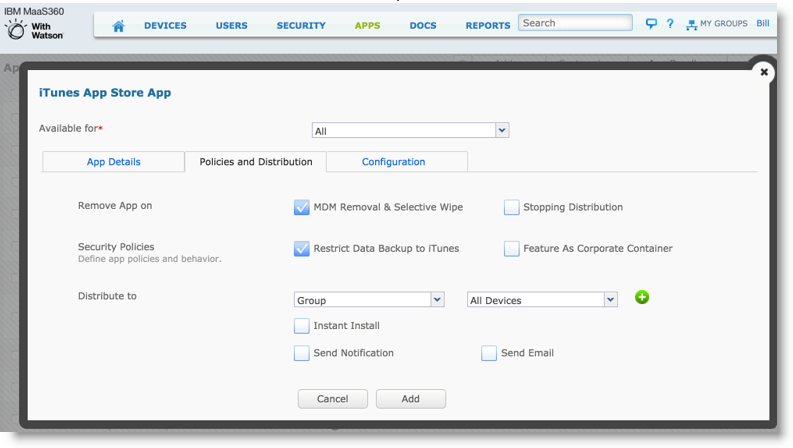Click the Add button
This screenshot has height=448, width=793.
pos(411,399)
